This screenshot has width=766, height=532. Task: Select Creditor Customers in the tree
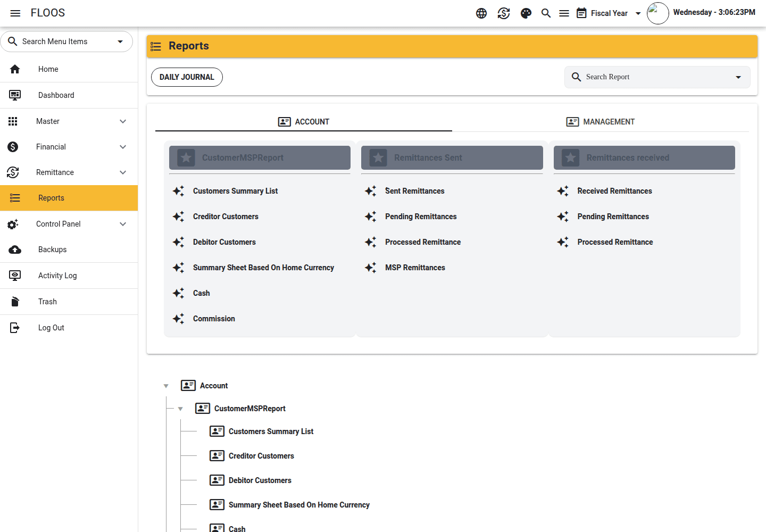tap(261, 456)
